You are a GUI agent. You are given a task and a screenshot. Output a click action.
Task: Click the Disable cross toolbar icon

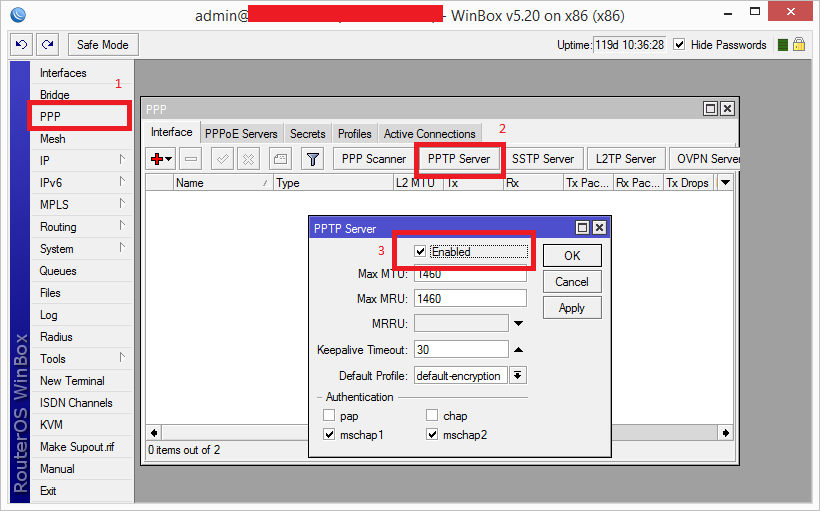click(248, 159)
